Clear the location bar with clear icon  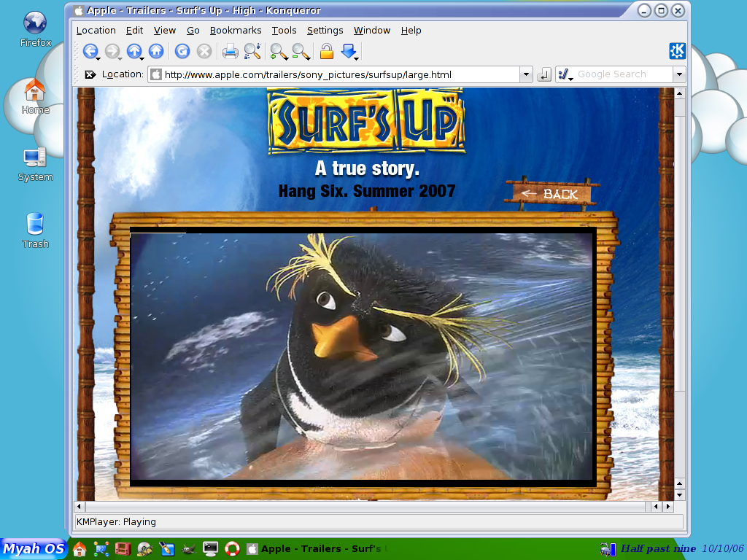tap(90, 74)
